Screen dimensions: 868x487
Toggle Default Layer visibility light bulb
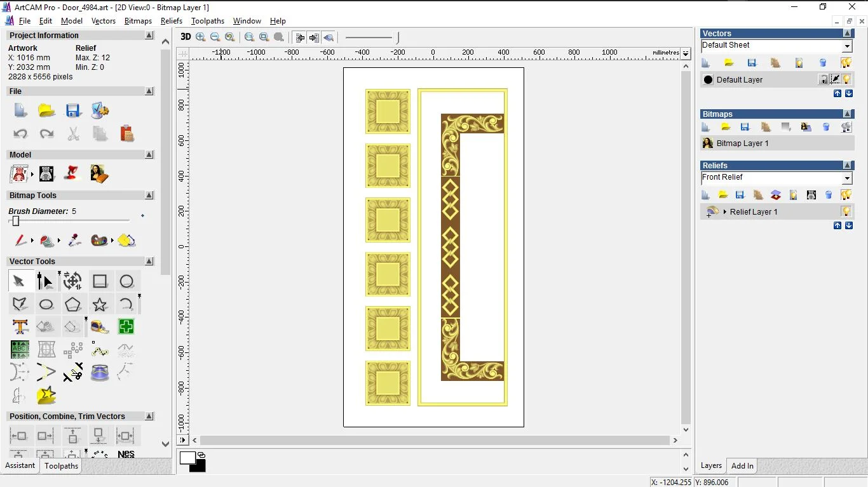tap(847, 79)
